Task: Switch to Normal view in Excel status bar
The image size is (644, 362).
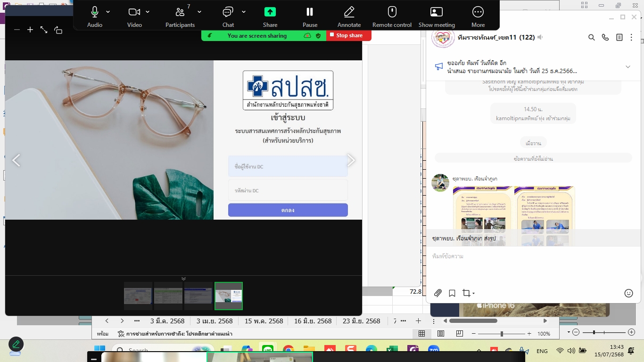Action: pyautogui.click(x=422, y=334)
